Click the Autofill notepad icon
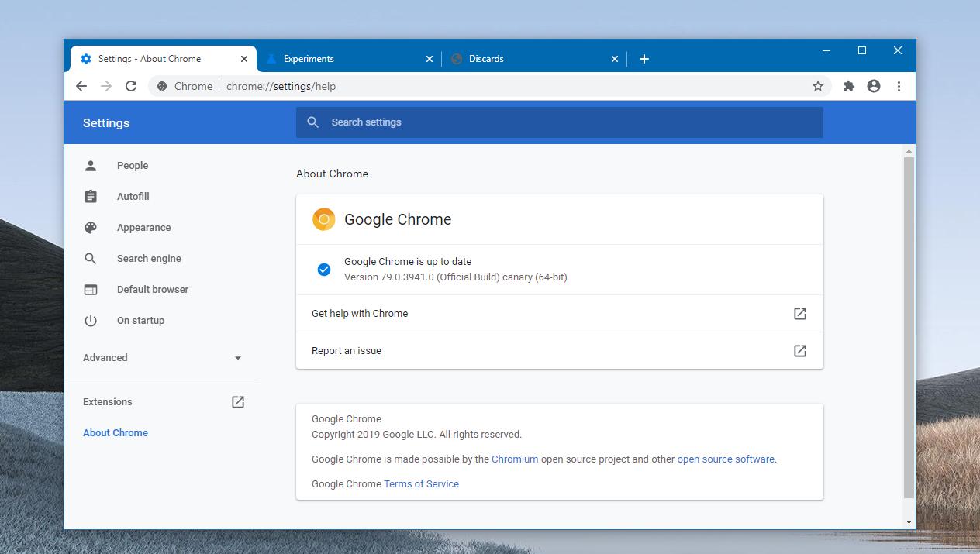980x554 pixels. click(91, 196)
